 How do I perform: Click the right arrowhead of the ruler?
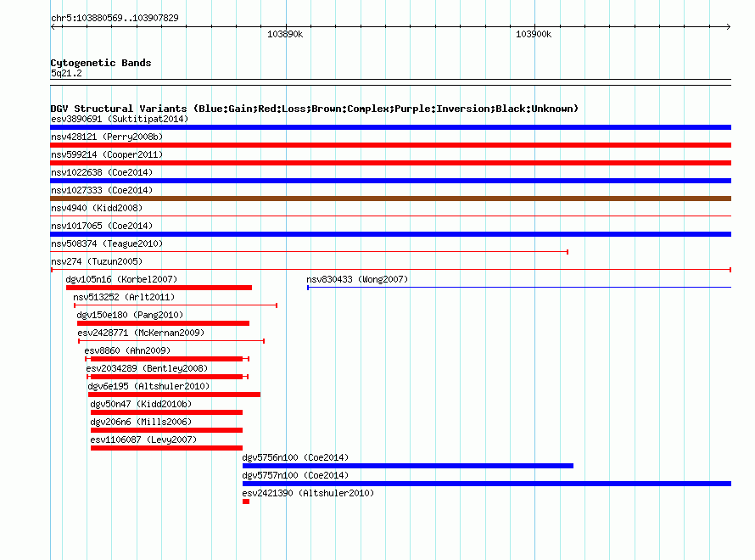click(729, 26)
